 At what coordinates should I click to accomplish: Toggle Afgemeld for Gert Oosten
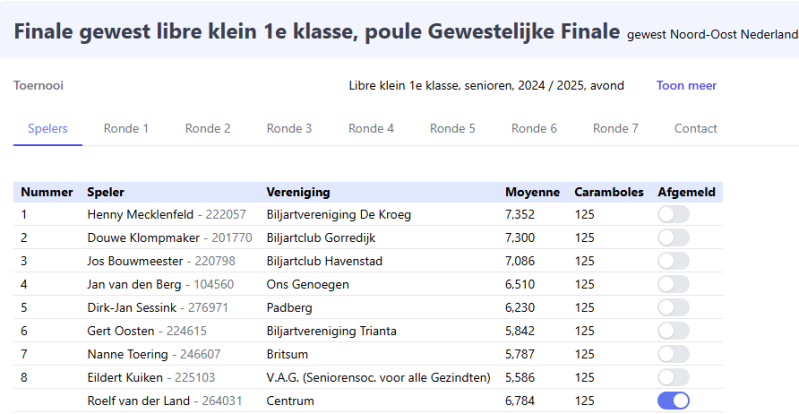(673, 331)
